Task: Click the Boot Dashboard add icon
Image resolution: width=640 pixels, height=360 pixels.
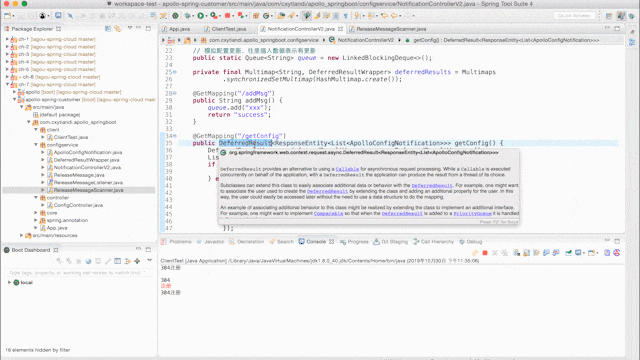Action: [137, 261]
